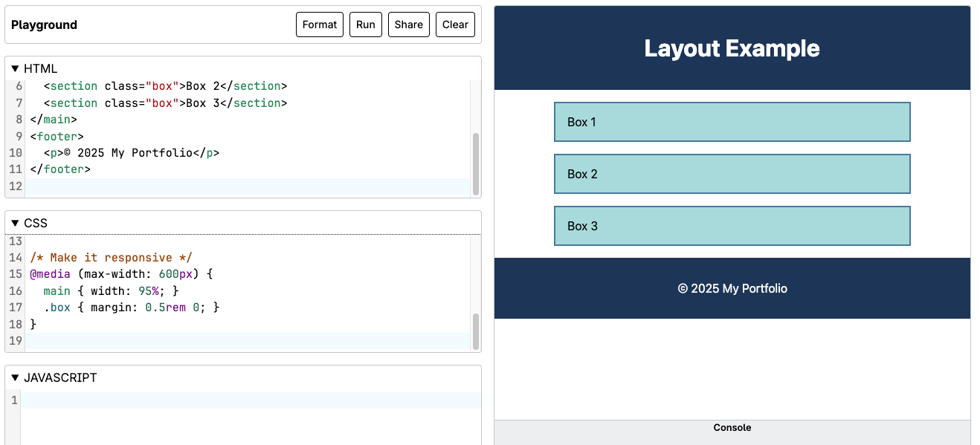Click the paragraph code on HTML line 10
This screenshot has height=445, width=980.
(132, 153)
